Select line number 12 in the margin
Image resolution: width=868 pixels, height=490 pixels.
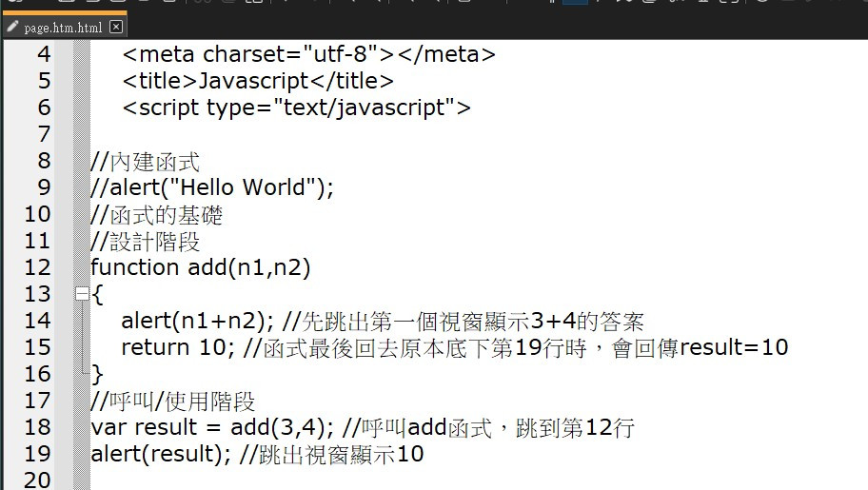click(38, 267)
